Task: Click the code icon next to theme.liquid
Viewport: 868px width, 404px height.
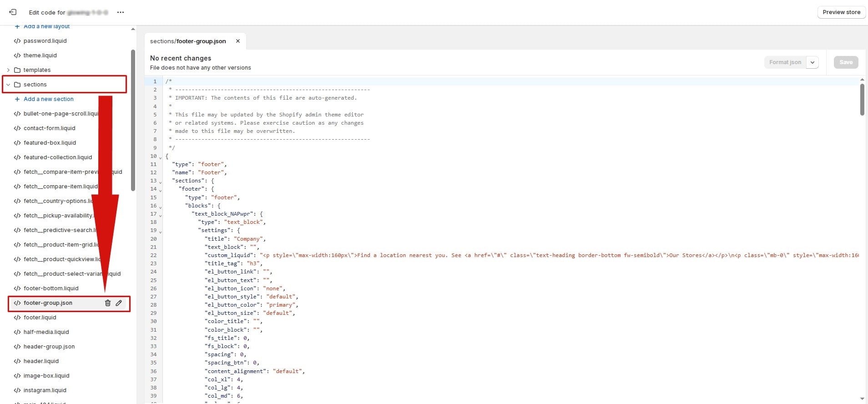Action: point(17,56)
